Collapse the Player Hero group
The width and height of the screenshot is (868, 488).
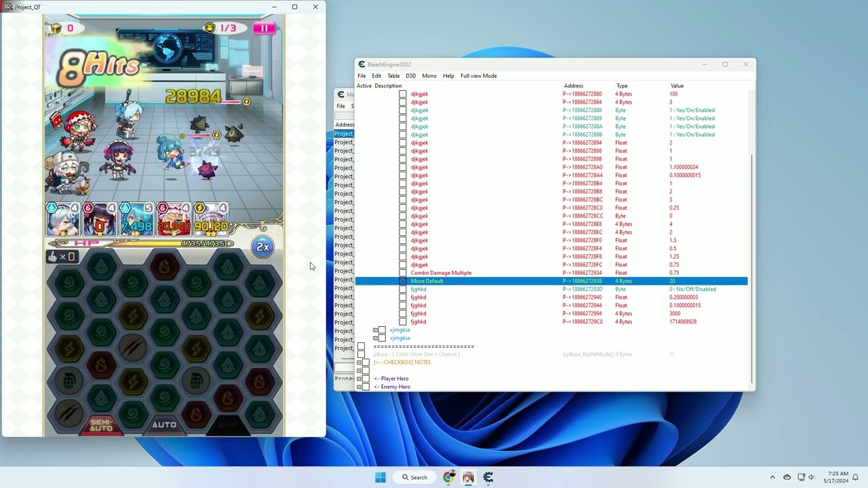coord(359,379)
